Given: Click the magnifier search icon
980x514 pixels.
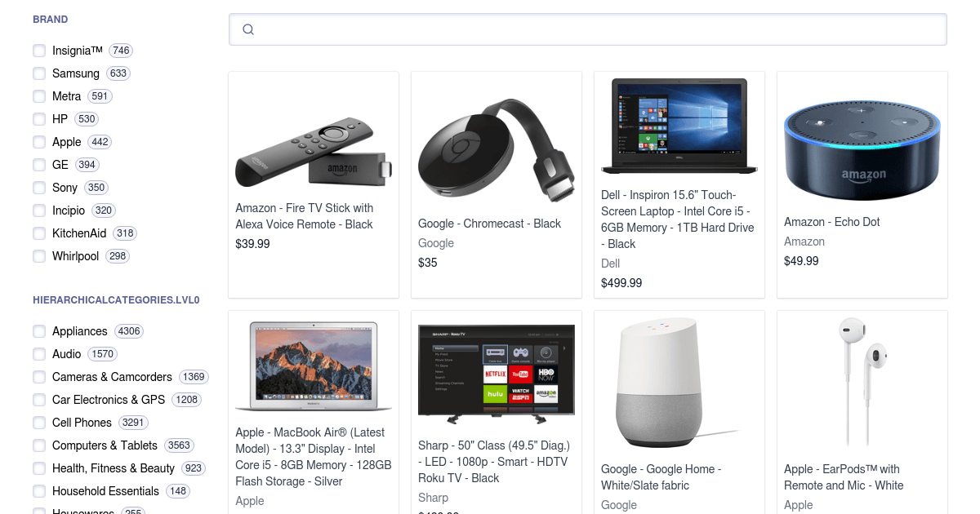Looking at the screenshot, I should (x=248, y=29).
